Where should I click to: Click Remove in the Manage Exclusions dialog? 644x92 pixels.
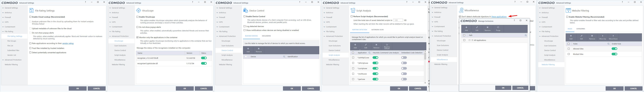coord(488,29)
